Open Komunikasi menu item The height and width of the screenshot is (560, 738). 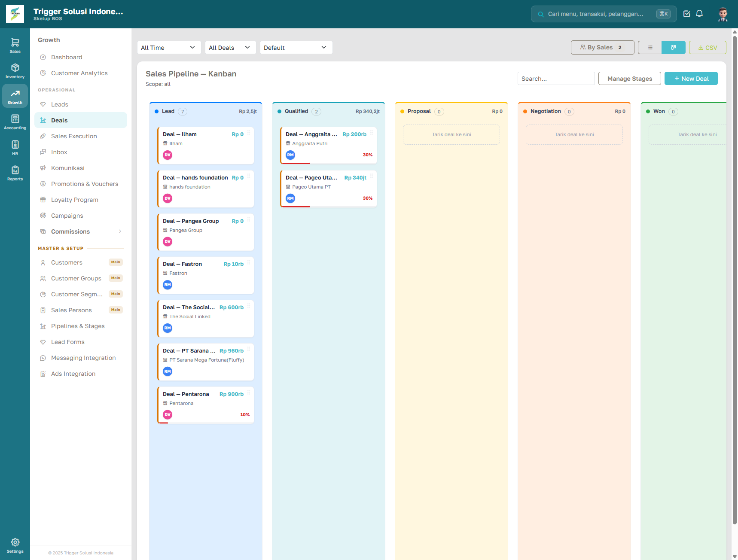tap(81, 168)
